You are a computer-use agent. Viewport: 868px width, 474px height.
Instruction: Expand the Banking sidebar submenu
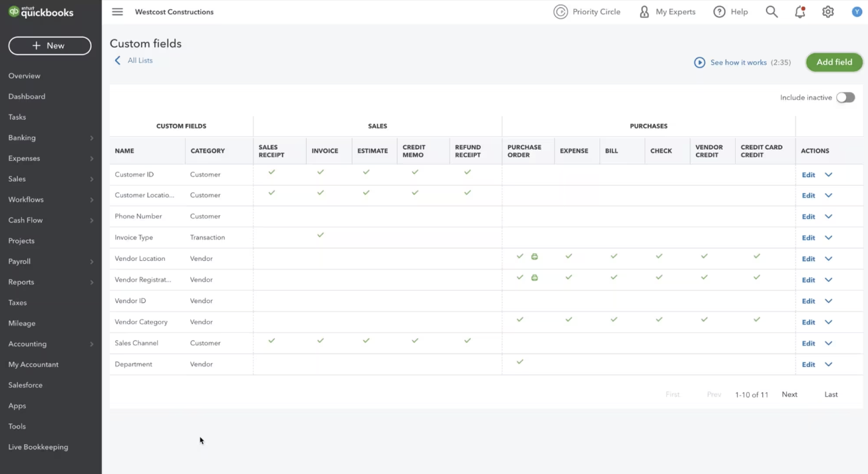pos(92,138)
